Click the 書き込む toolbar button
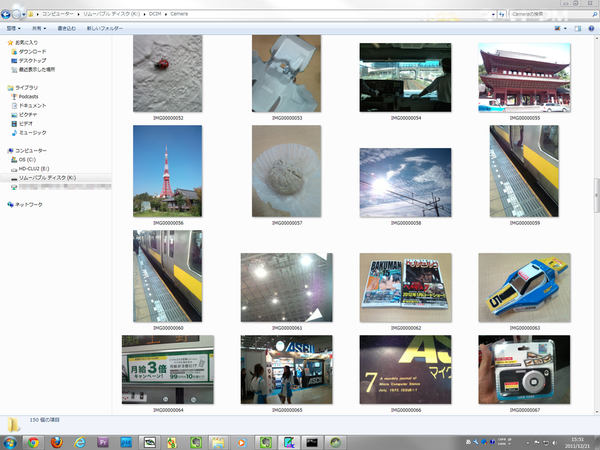The image size is (600, 450). click(67, 28)
